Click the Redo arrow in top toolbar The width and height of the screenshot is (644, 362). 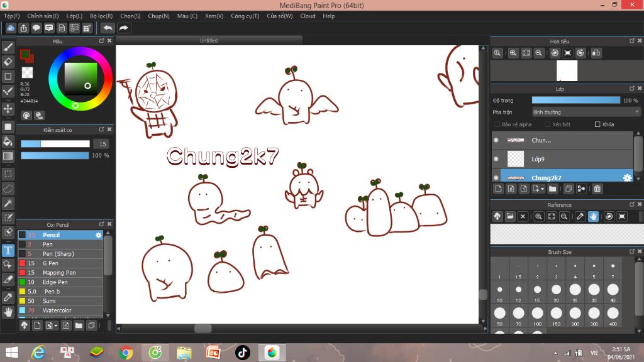tap(123, 28)
